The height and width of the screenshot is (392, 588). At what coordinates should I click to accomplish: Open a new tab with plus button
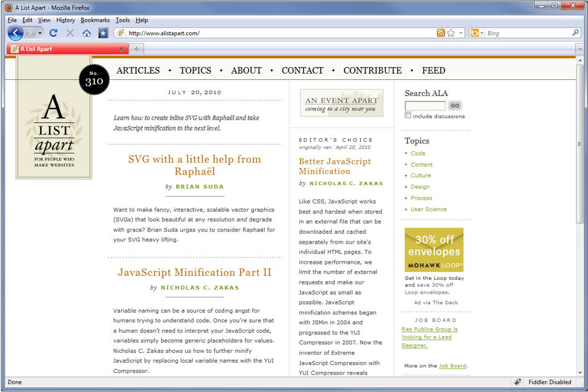pyautogui.click(x=137, y=49)
